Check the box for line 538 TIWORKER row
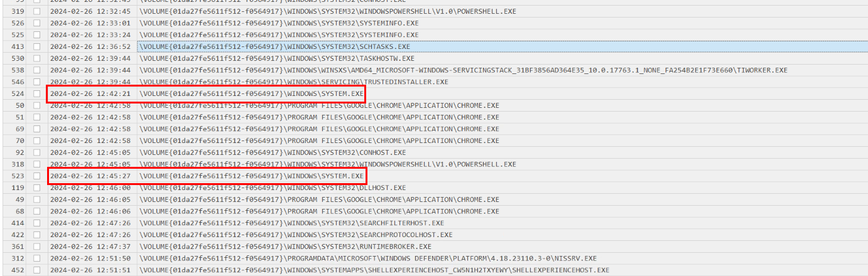The image size is (868, 276). click(x=36, y=70)
